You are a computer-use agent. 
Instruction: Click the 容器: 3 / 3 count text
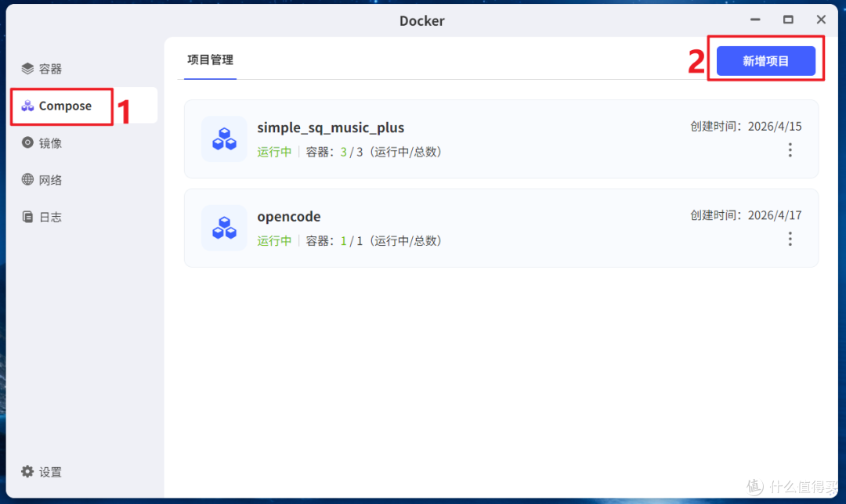(x=374, y=152)
